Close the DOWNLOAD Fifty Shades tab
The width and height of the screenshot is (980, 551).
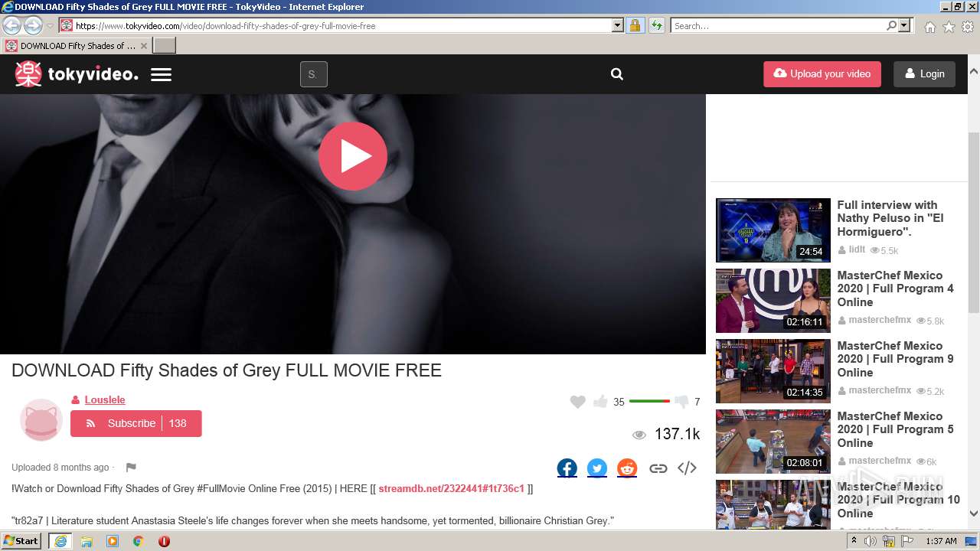pyautogui.click(x=143, y=46)
